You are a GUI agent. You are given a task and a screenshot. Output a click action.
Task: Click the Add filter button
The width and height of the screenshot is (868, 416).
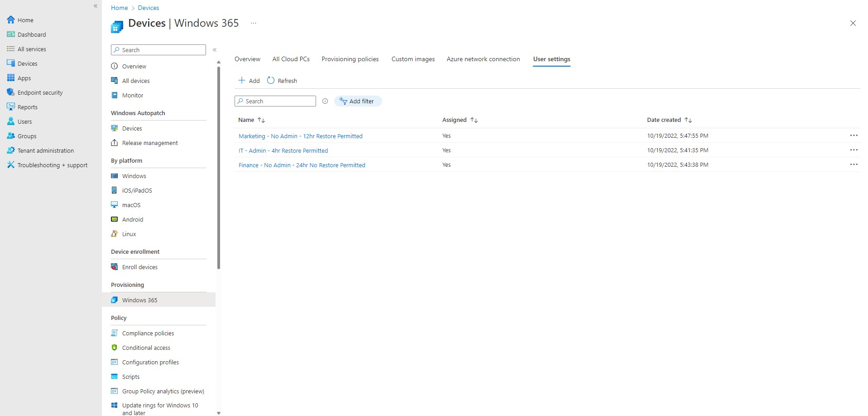pyautogui.click(x=358, y=101)
